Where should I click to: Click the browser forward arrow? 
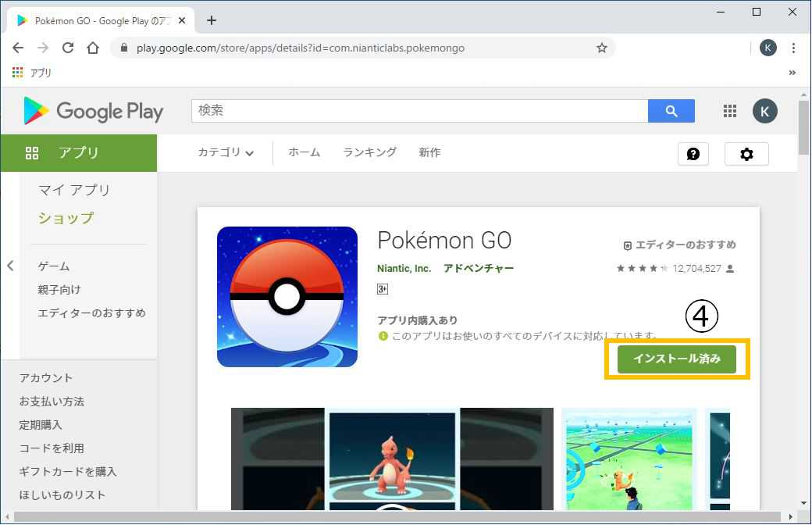tap(42, 48)
